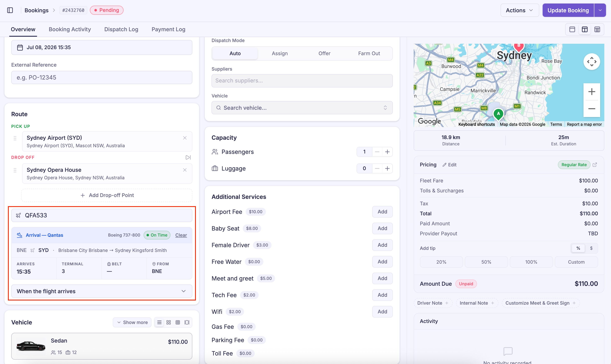Viewport: 611px width, 364px height.
Task: Choose 20% tip option
Action: pyautogui.click(x=441, y=262)
